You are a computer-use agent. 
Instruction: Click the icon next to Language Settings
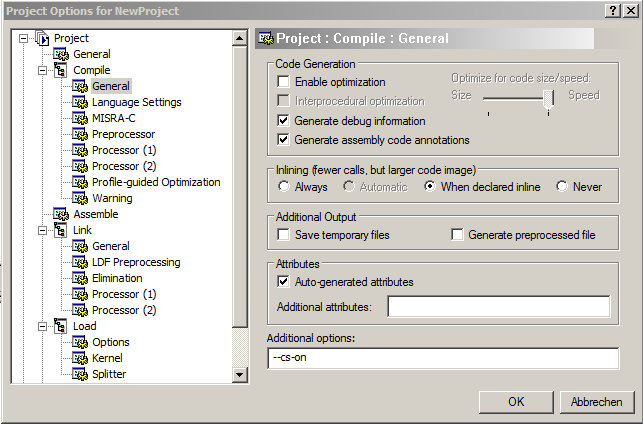tap(80, 102)
